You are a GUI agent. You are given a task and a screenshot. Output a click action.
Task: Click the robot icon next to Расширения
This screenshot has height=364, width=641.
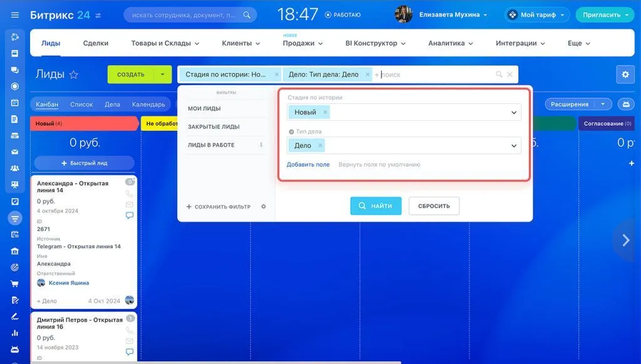pos(624,104)
